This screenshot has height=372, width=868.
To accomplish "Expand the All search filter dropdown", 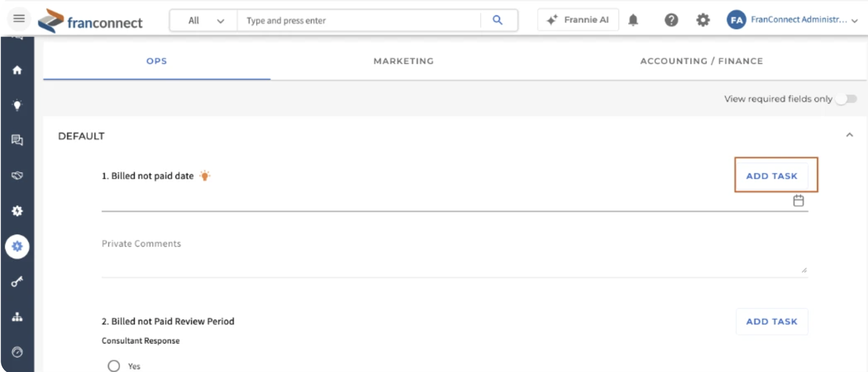I will click(x=203, y=21).
